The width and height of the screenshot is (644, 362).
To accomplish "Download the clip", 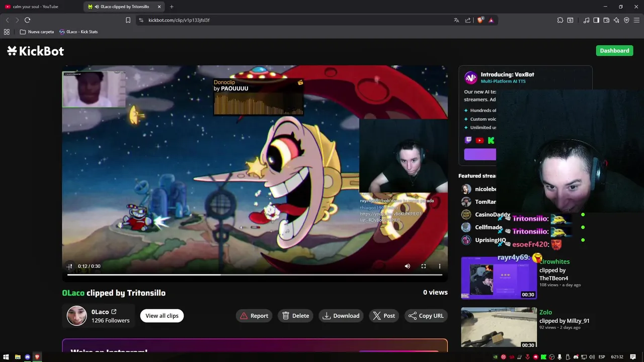I will 341,316.
